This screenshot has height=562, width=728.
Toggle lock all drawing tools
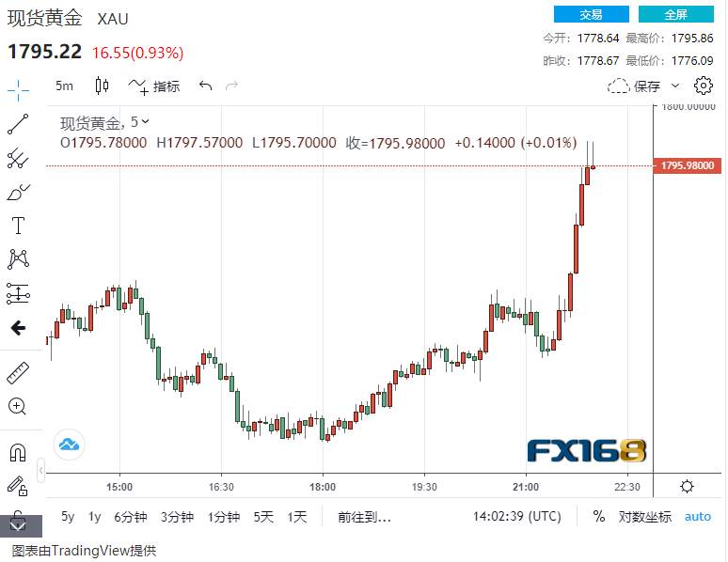click(18, 520)
